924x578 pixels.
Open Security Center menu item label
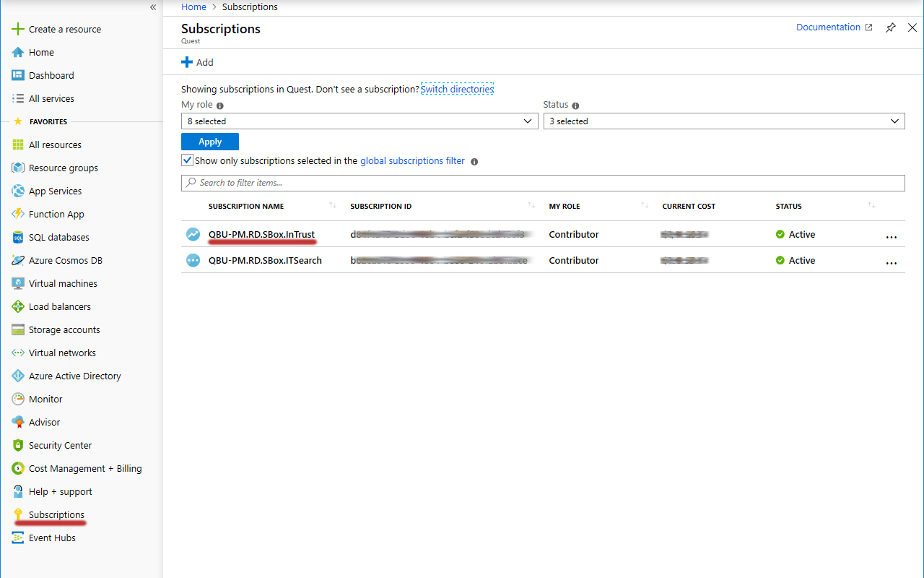60,445
